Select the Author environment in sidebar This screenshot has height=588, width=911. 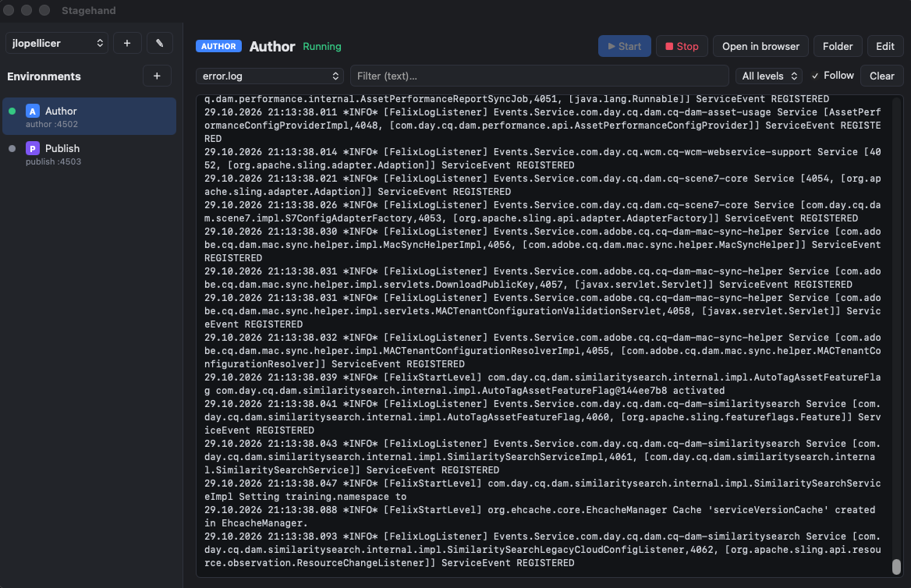pos(90,116)
